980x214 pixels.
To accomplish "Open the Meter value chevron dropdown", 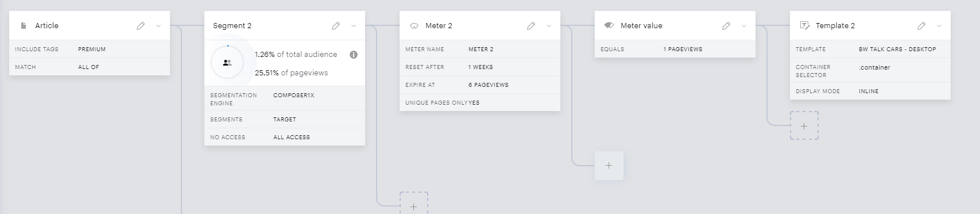I will click(744, 26).
